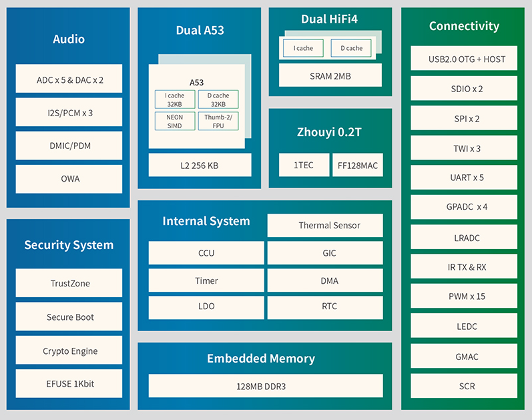Select the Thermal Sensor box

[x=325, y=226]
